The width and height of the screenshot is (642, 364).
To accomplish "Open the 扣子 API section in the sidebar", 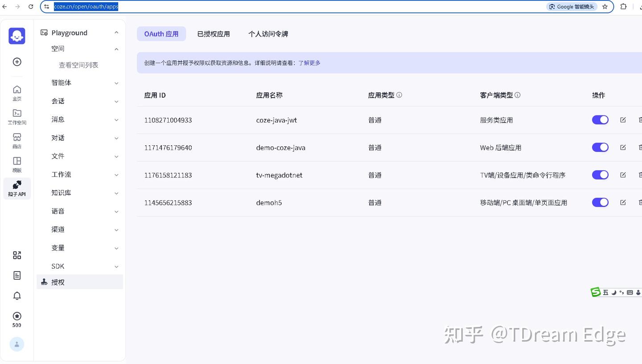I will (16, 188).
